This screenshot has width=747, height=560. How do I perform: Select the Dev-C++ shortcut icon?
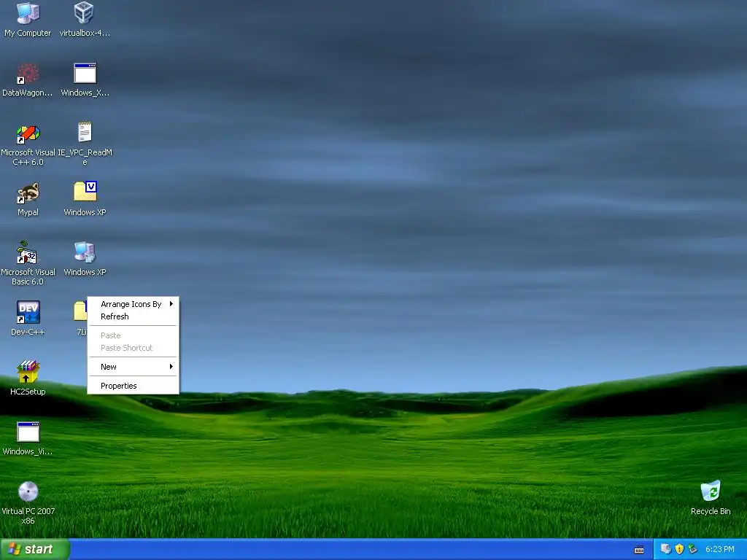point(28,312)
